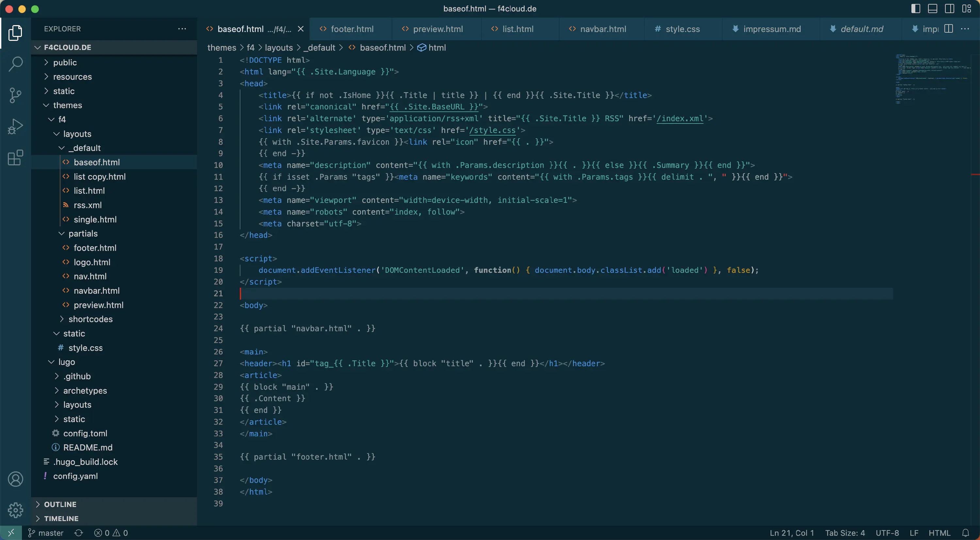
Task: Switch to the style.css tab
Action: point(683,28)
